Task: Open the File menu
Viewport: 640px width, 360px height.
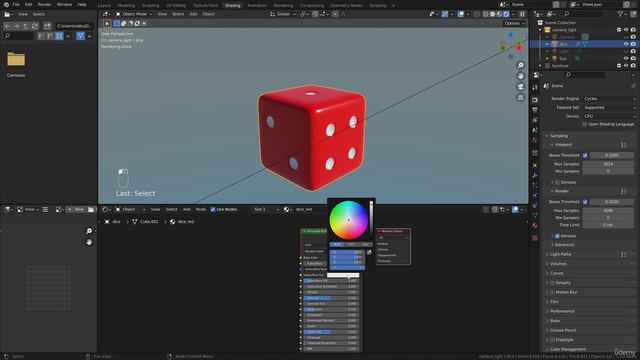Action: pyautogui.click(x=16, y=4)
